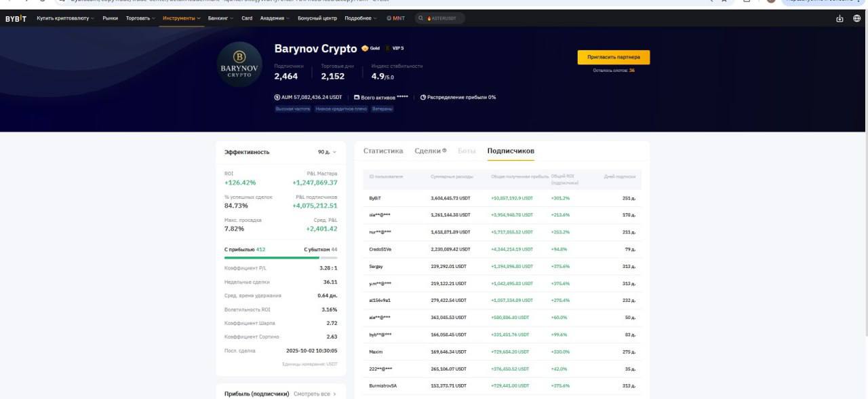Open the 90 д. period dropdown
Screen dimensions: 868x399
(327, 152)
